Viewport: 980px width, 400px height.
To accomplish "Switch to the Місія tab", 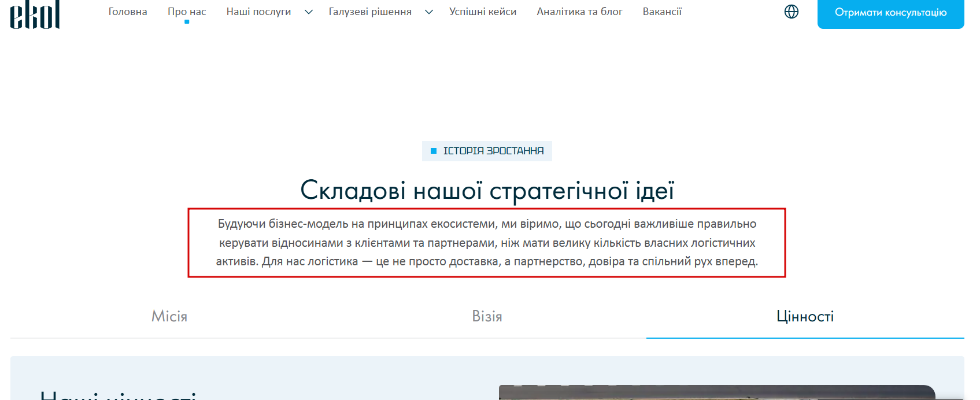I will coord(169,316).
